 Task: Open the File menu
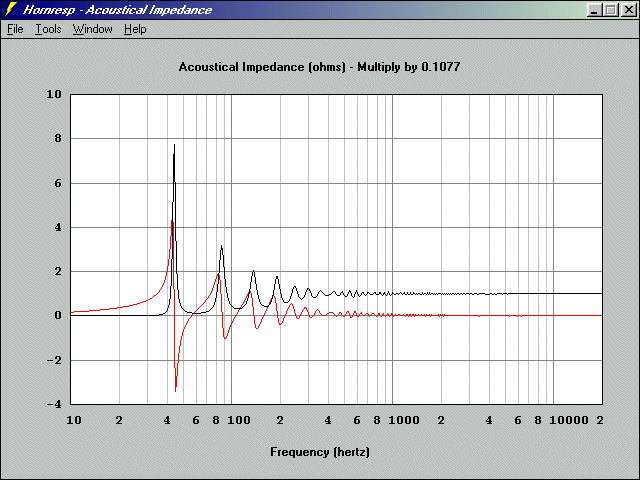15,29
